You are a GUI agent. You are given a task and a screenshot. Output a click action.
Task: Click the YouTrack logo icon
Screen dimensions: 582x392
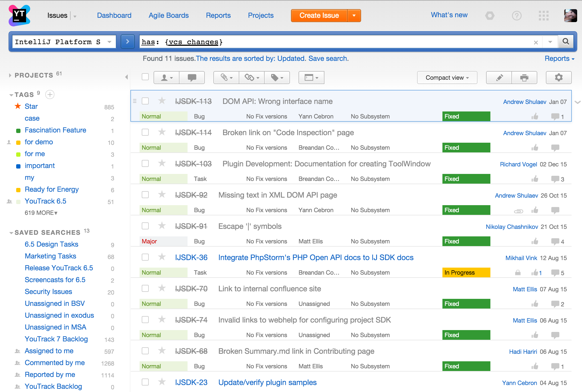coord(19,16)
